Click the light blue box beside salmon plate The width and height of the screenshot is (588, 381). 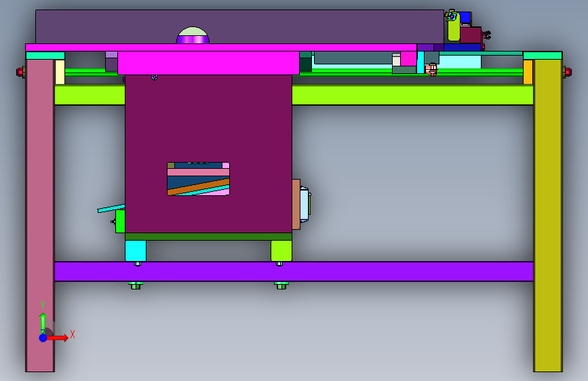[x=304, y=204]
